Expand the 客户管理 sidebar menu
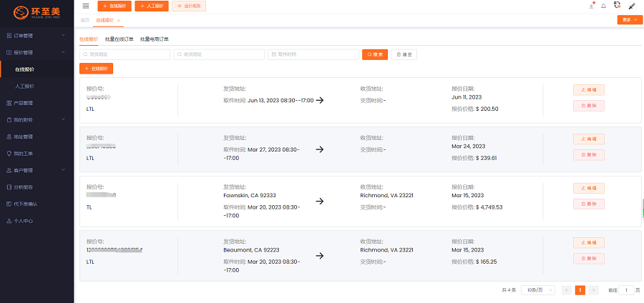Viewport: 644px width, 303px height. 36,170
